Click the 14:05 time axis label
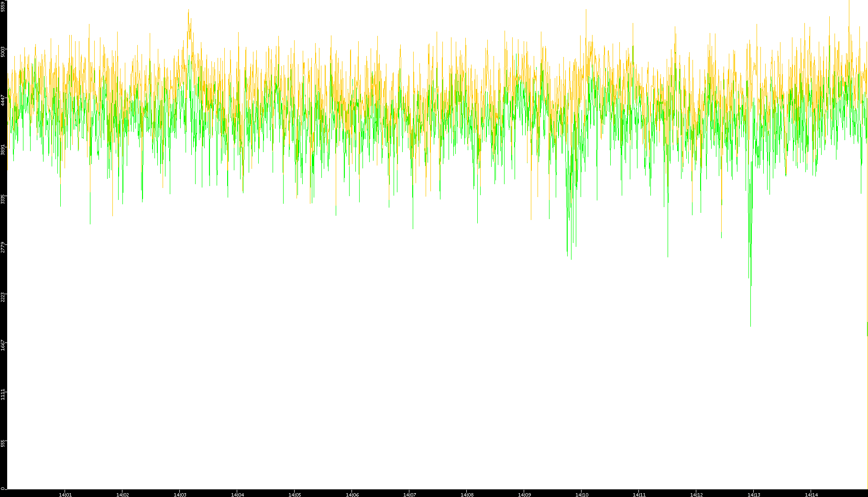The height and width of the screenshot is (497, 868). click(295, 495)
